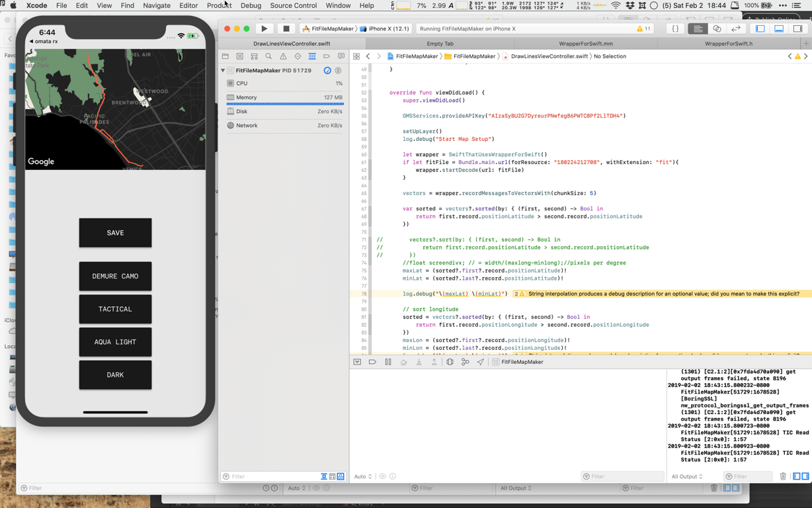The image size is (812, 508).
Task: Switch to the Standard editor layout
Action: 698,29
